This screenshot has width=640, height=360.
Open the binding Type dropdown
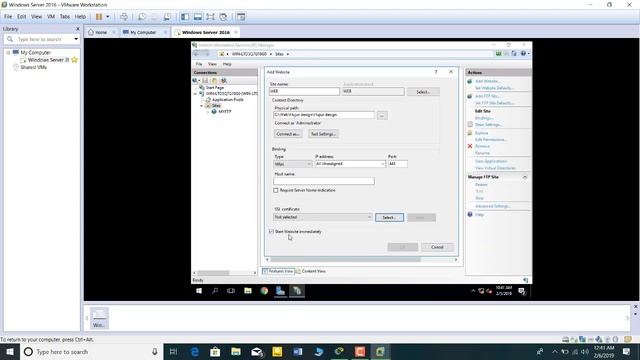293,164
